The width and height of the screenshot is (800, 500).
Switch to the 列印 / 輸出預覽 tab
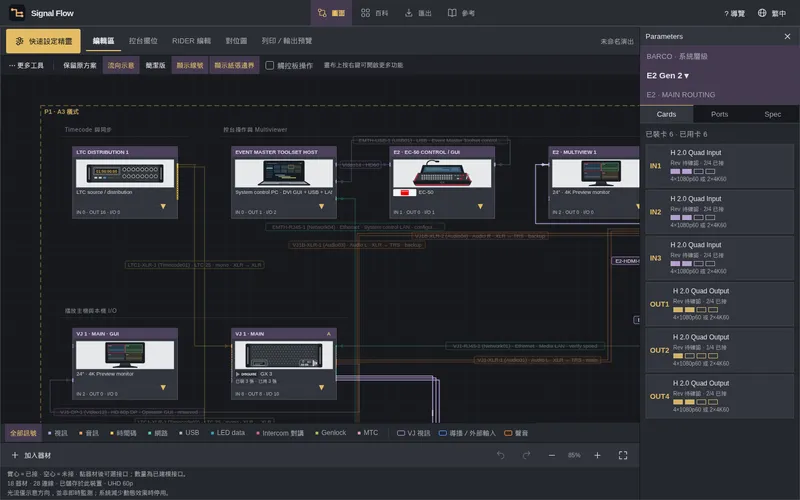click(287, 41)
